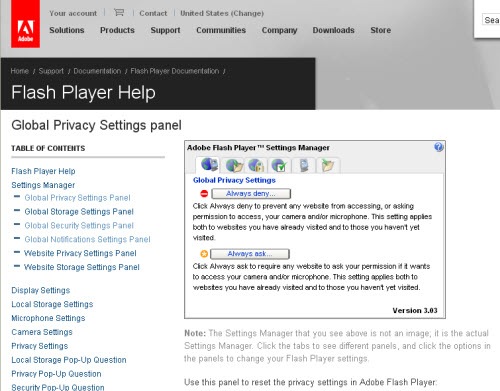The height and width of the screenshot is (391, 500).
Task: Open Privacy Pop-Up Question link
Action: (56, 374)
